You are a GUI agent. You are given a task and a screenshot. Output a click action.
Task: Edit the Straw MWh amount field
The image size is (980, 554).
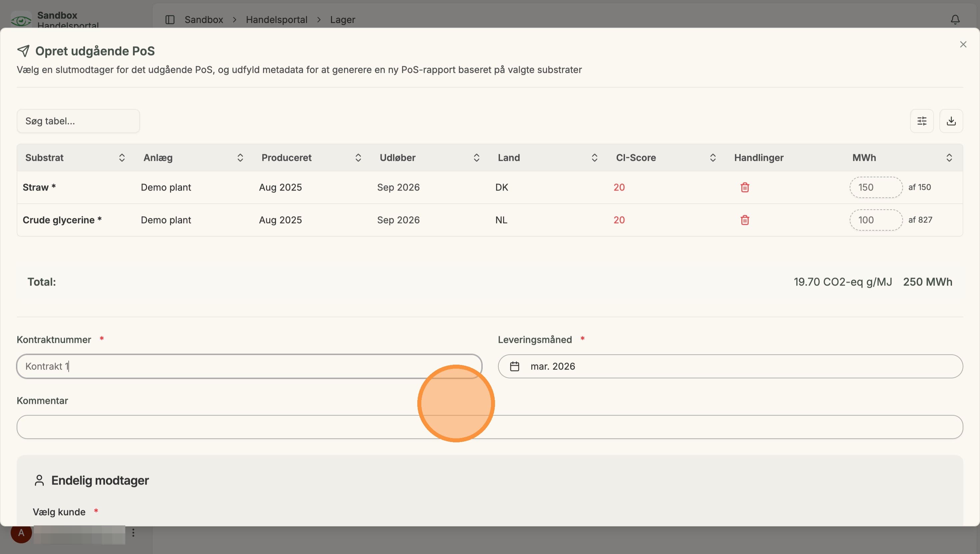pyautogui.click(x=876, y=187)
